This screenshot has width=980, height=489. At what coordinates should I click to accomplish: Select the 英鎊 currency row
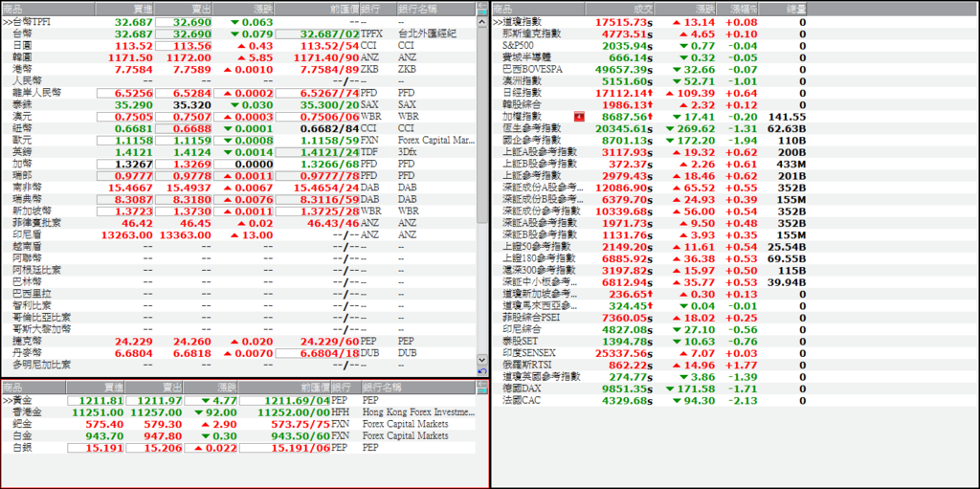[x=238, y=152]
